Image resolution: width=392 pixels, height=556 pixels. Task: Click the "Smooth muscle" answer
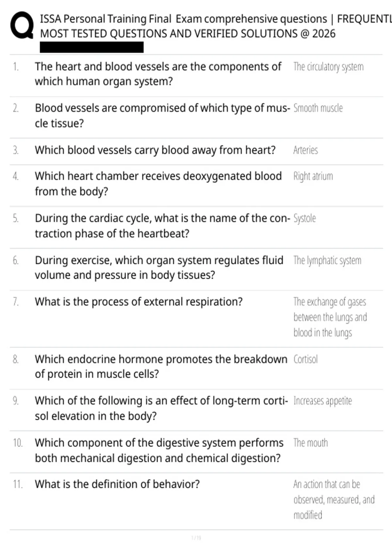point(318,108)
